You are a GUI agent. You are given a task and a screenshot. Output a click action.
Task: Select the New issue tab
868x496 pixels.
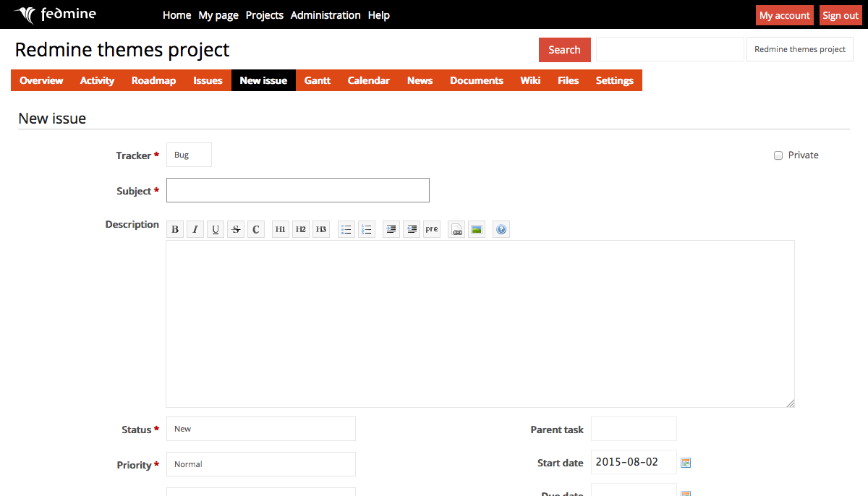click(x=263, y=80)
